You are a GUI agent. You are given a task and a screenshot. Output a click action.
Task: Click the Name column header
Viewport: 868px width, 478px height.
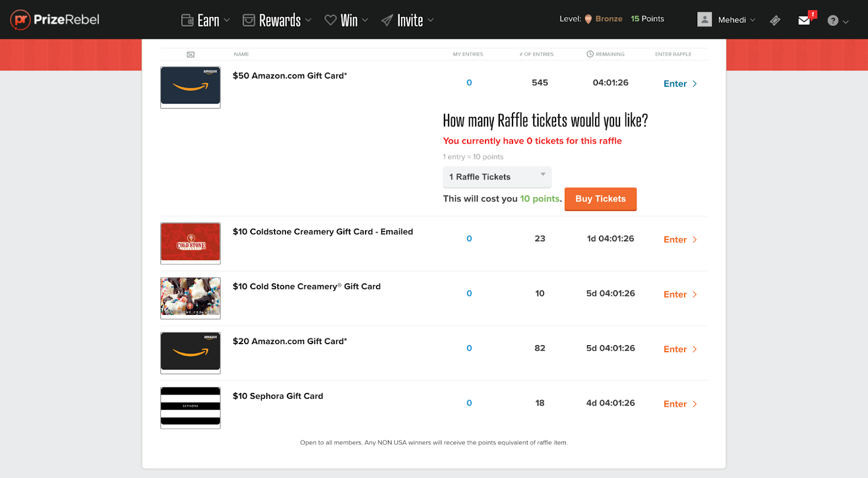click(241, 54)
